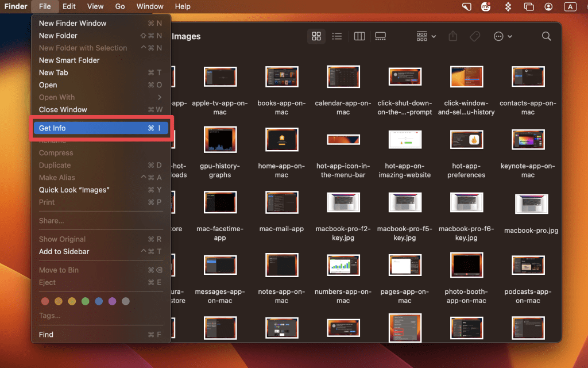588x368 pixels.
Task: Choose Get Info from File menu
Action: click(100, 128)
